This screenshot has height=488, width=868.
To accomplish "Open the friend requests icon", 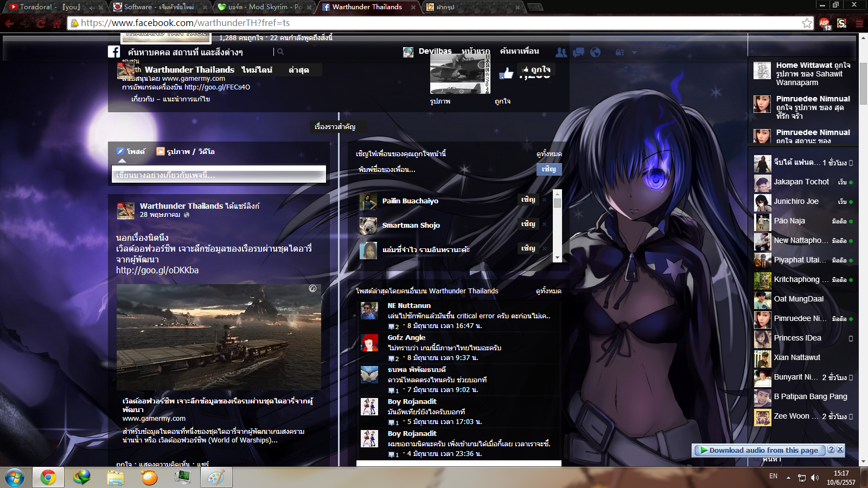I will (561, 52).
